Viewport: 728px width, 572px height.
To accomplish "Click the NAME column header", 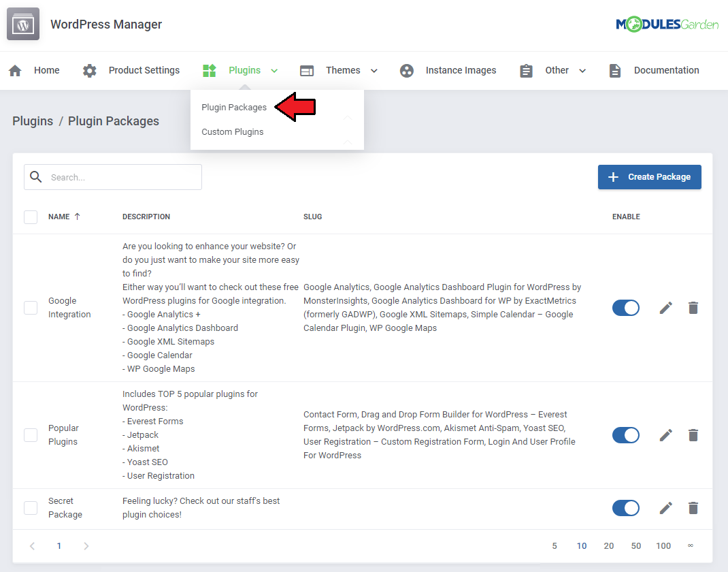I will click(59, 217).
